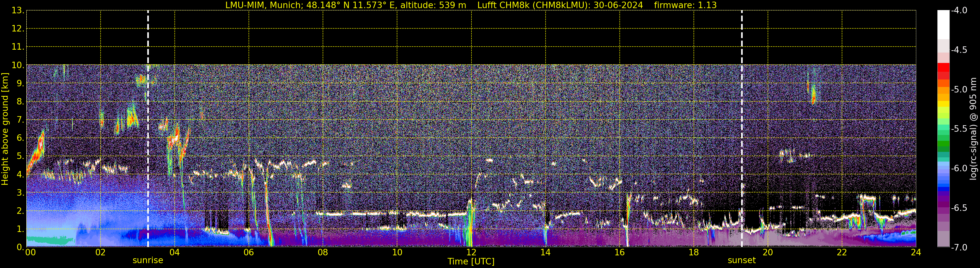Click the height axis tick '8.'
Image resolution: width=980 pixels, height=268 pixels.
click(20, 102)
